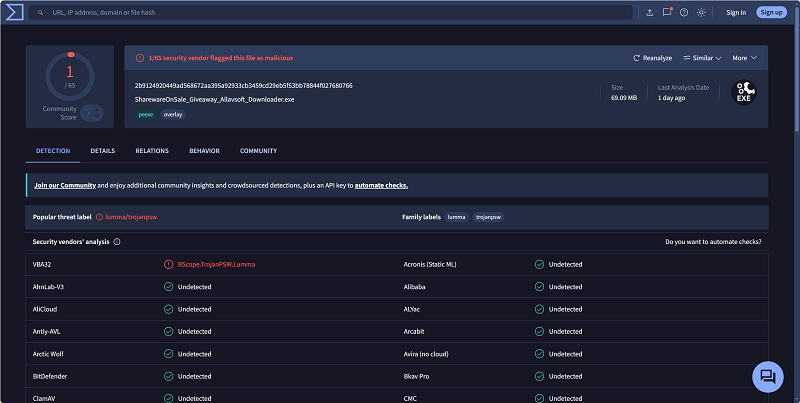The height and width of the screenshot is (403, 800).
Task: Click the VBA32 detection alert icon
Action: click(x=168, y=264)
